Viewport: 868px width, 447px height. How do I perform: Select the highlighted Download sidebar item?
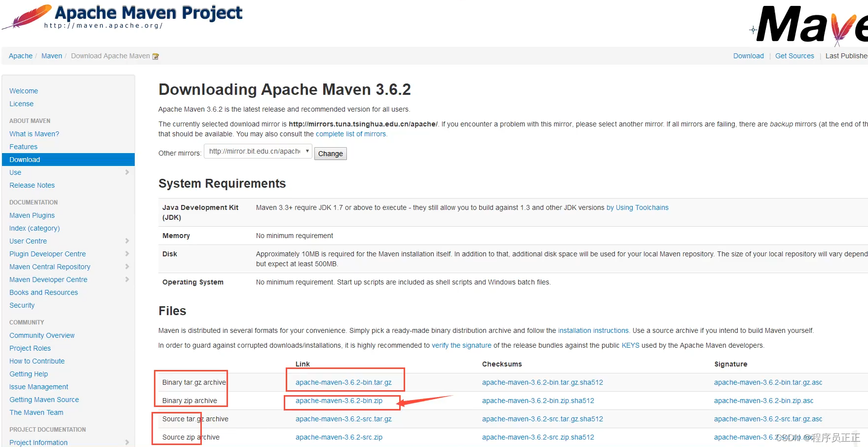coord(69,160)
